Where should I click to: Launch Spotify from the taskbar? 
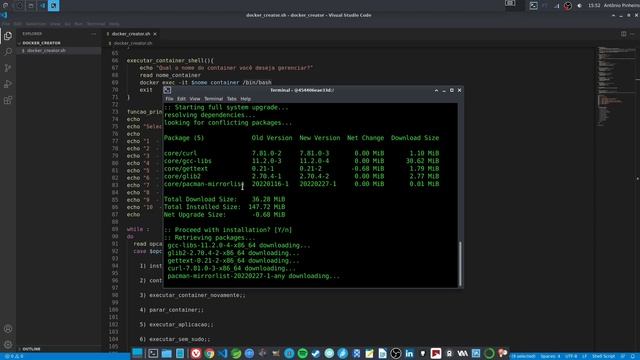click(302, 353)
